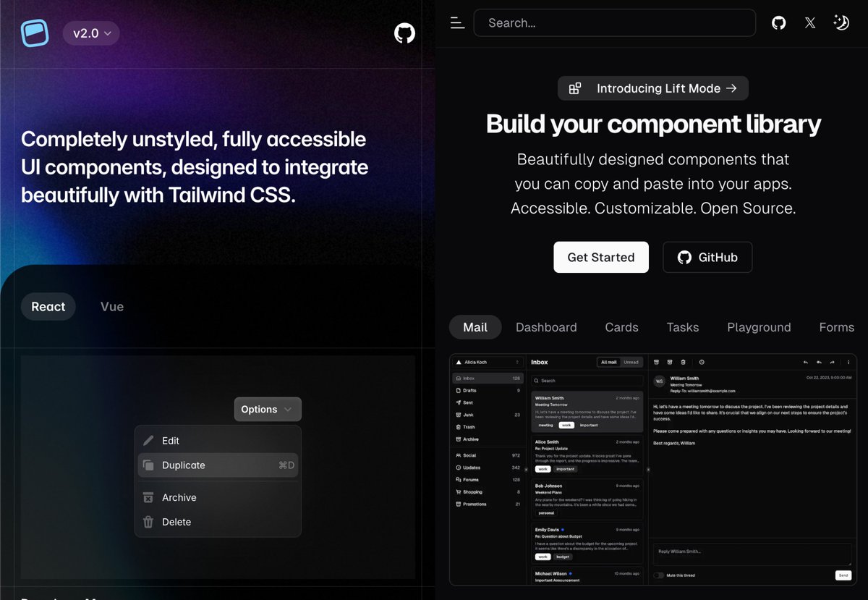
Task: Open the X (Twitter) icon in header
Action: (809, 22)
